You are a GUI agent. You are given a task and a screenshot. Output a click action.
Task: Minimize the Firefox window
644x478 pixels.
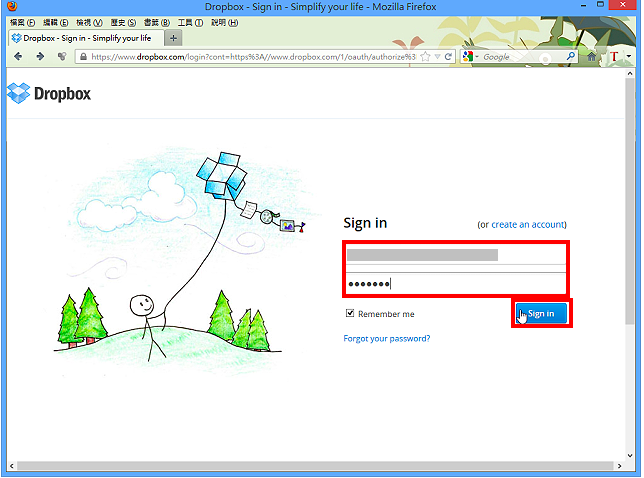tap(583, 6)
